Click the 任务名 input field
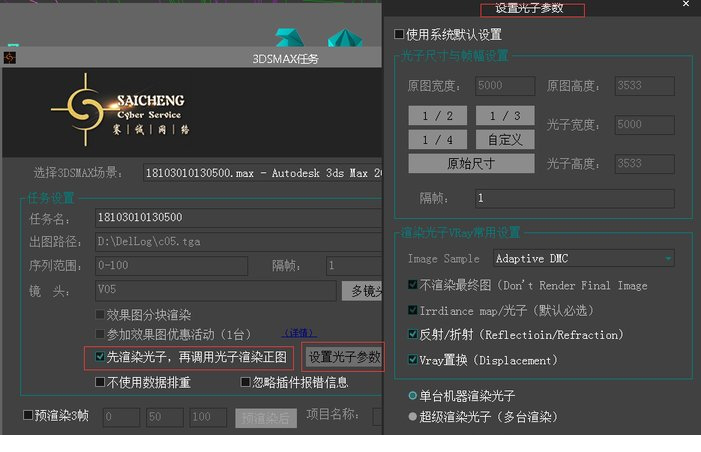Screen dimensions: 701x452 239,217
